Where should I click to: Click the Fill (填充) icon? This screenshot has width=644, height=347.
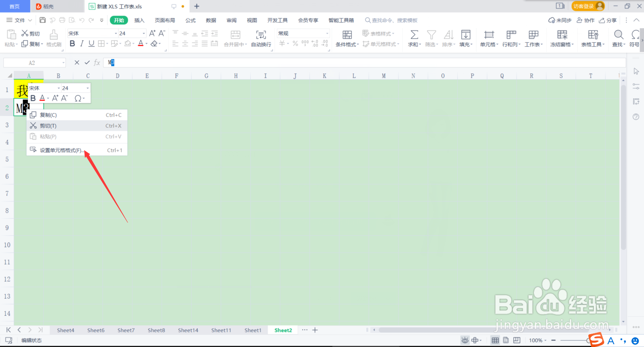tap(466, 35)
